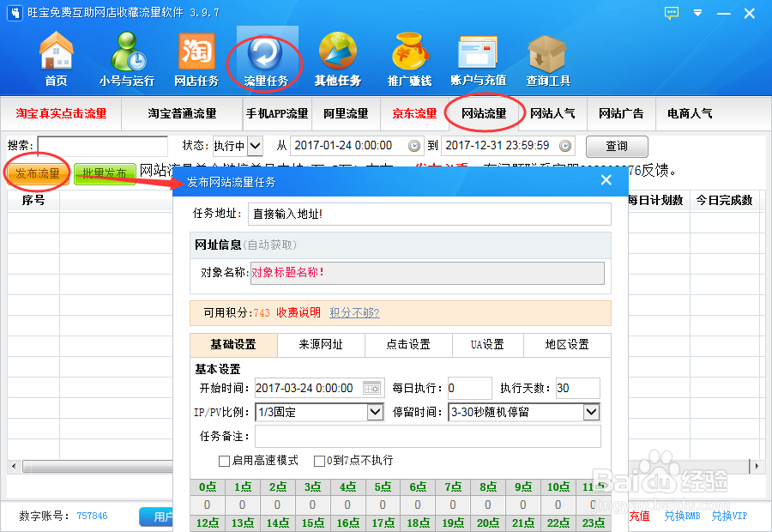This screenshot has height=532, width=772.
Task: Open the 收费说明 link
Action: [x=299, y=313]
